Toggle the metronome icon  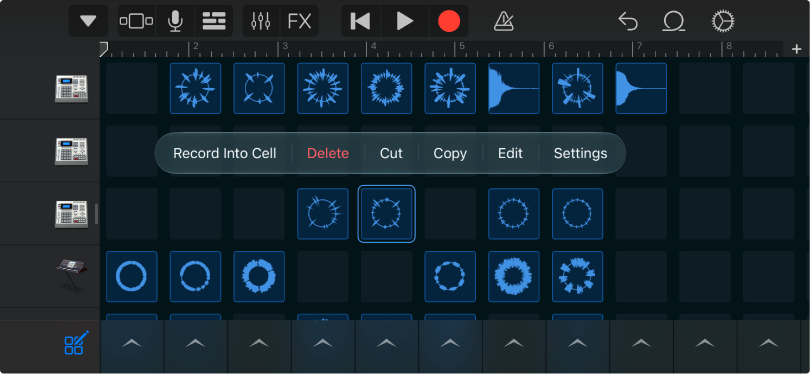click(503, 21)
